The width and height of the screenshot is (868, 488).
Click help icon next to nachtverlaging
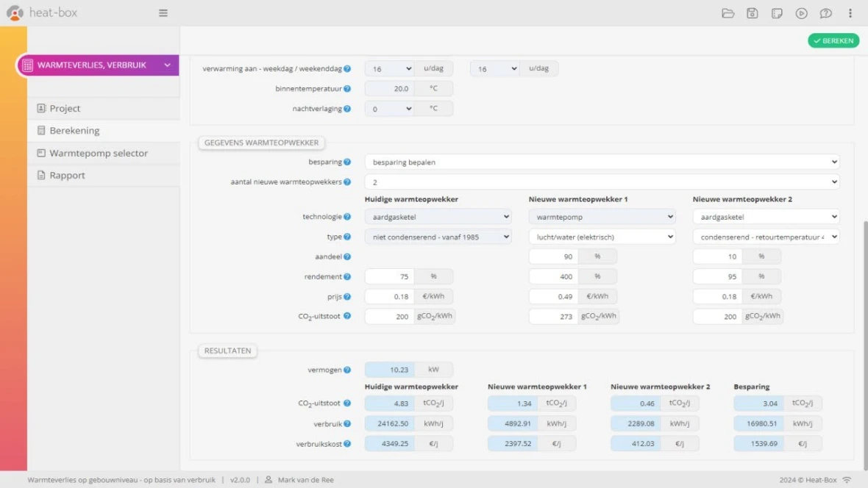pos(347,109)
